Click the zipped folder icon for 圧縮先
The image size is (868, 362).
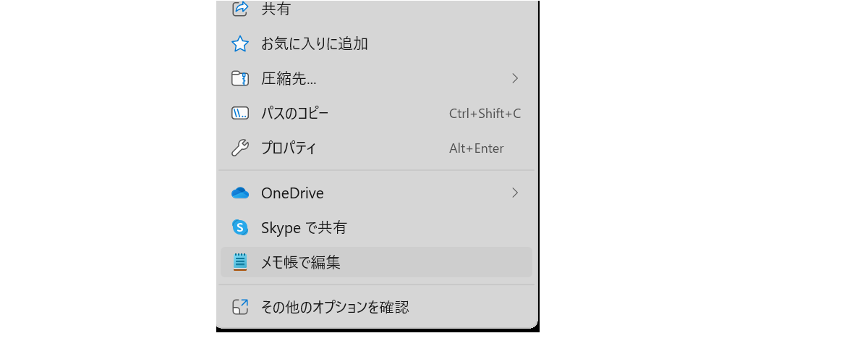(240, 78)
